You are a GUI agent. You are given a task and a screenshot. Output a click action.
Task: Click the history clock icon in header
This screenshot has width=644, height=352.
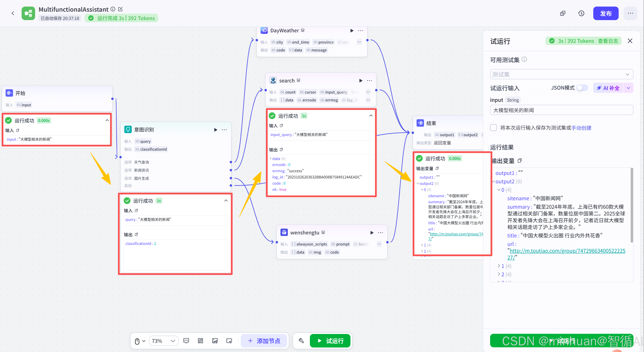pyautogui.click(x=581, y=13)
